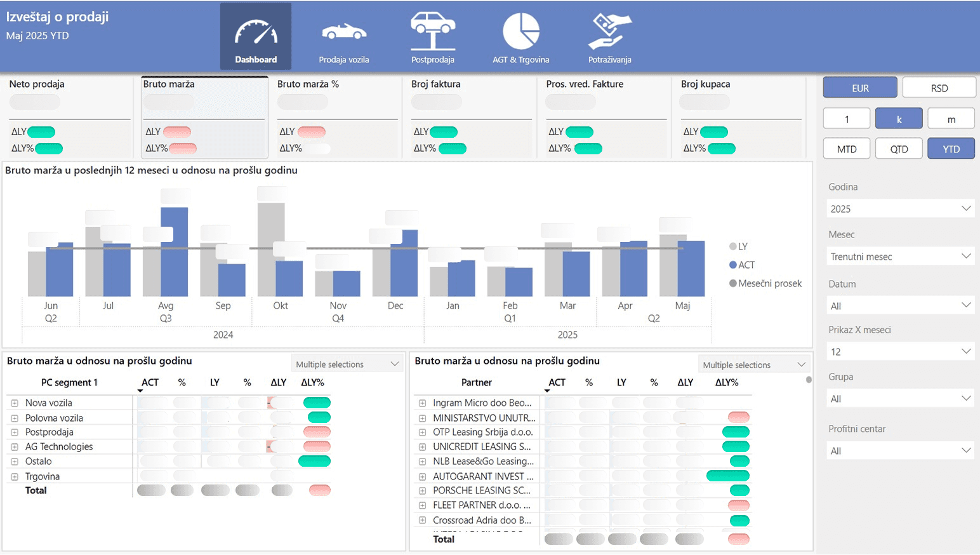This screenshot has height=555, width=980.
Task: Click the Prodaja vozila car icon
Action: [x=343, y=31]
